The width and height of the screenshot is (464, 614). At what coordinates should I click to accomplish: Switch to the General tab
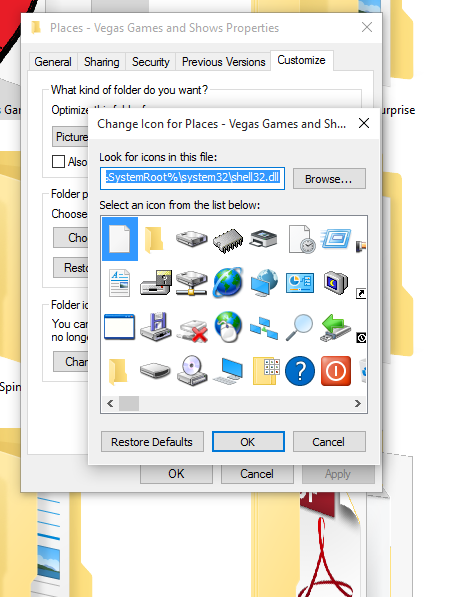pos(53,62)
